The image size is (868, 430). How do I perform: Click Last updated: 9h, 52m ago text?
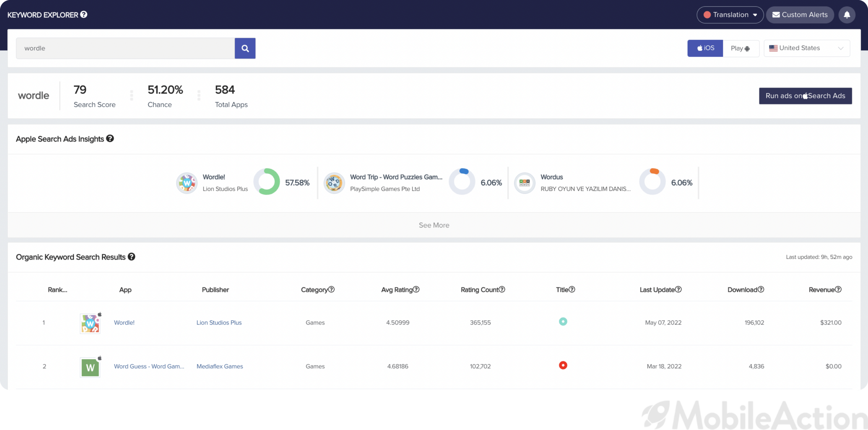point(819,257)
